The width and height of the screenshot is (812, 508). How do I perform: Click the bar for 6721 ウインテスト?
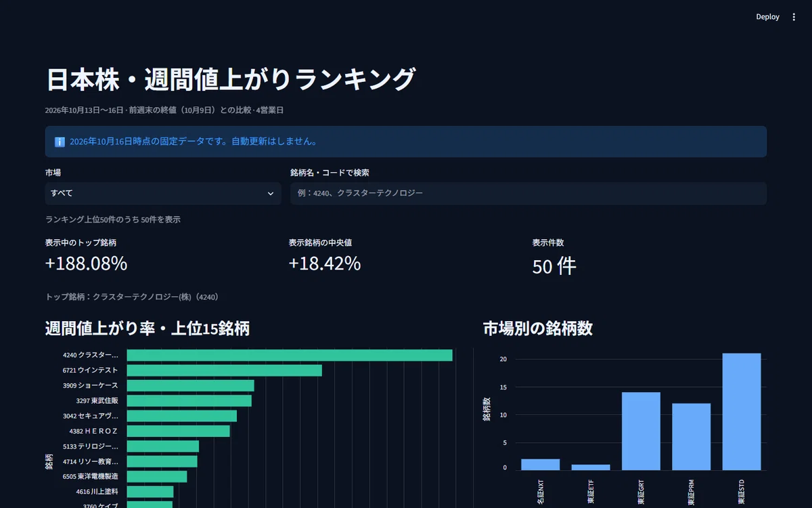click(225, 371)
